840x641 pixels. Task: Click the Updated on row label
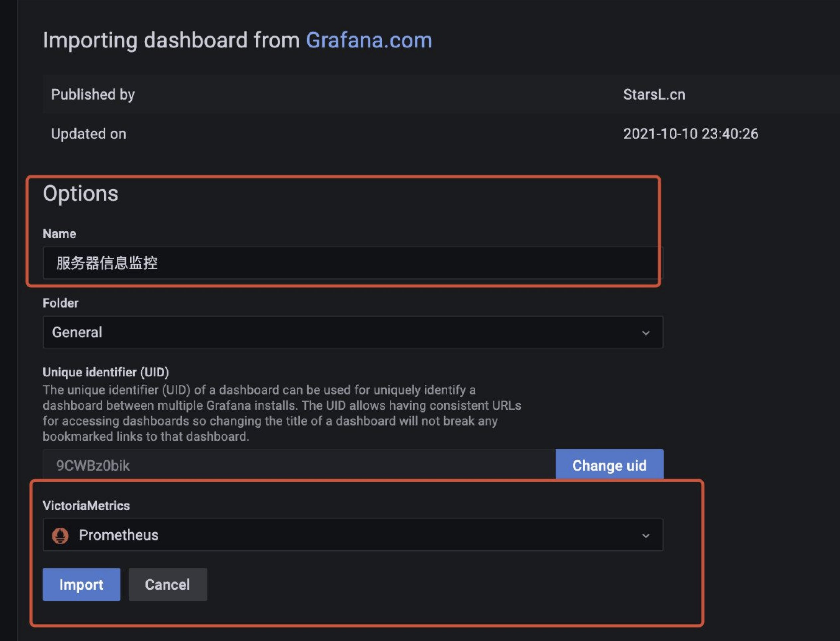click(88, 134)
